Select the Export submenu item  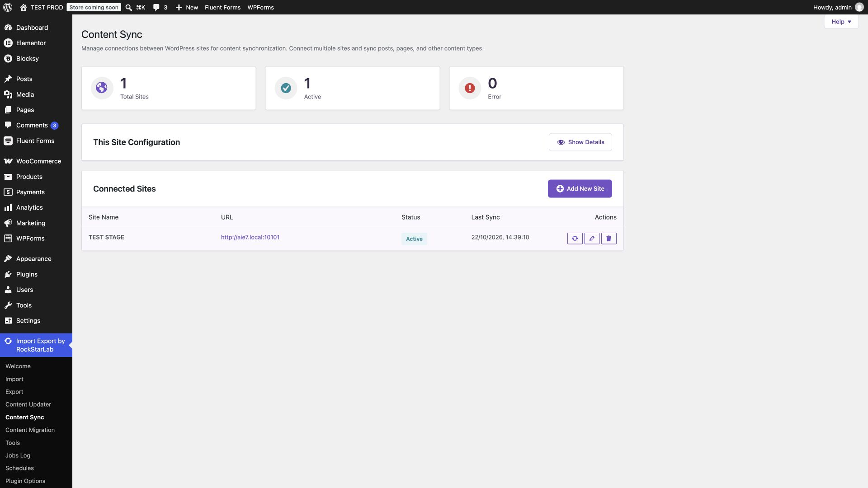pyautogui.click(x=14, y=392)
